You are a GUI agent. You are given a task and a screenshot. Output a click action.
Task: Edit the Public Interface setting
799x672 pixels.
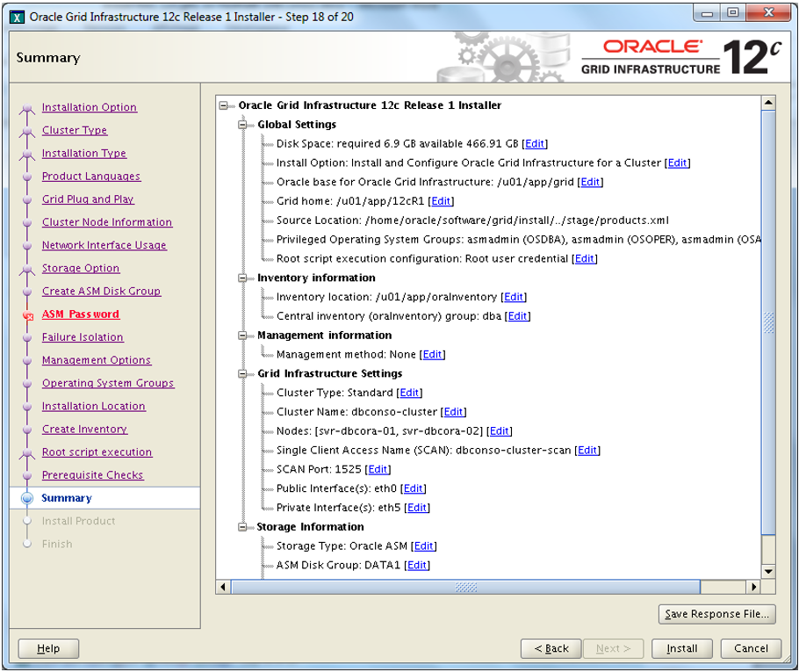[413, 488]
